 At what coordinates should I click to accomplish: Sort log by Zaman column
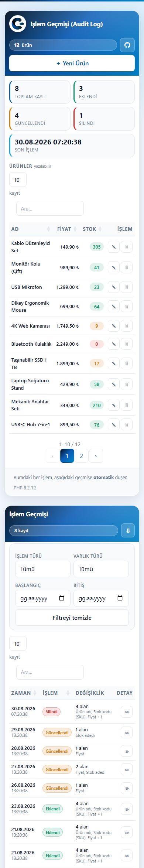(x=24, y=693)
